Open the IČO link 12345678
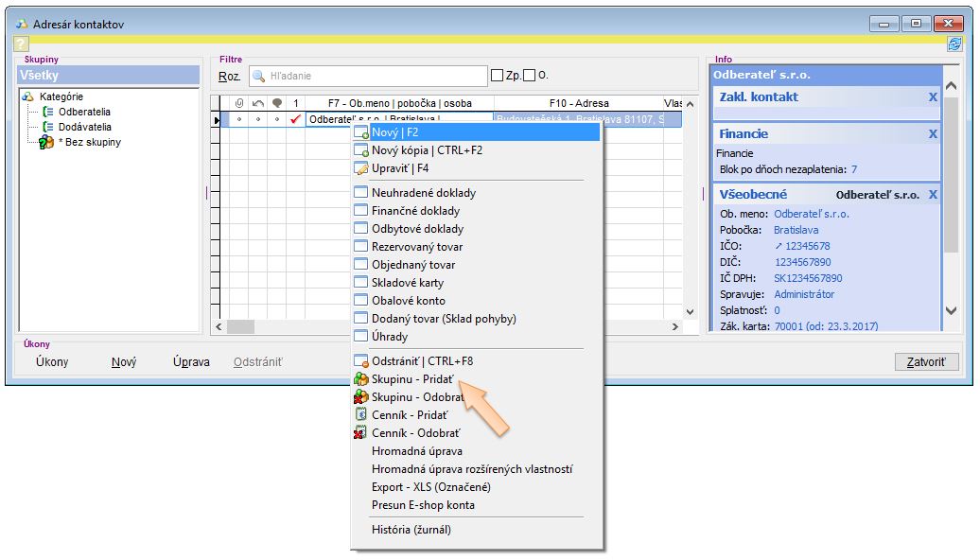Viewport: 980px width, 560px height. pos(801,246)
